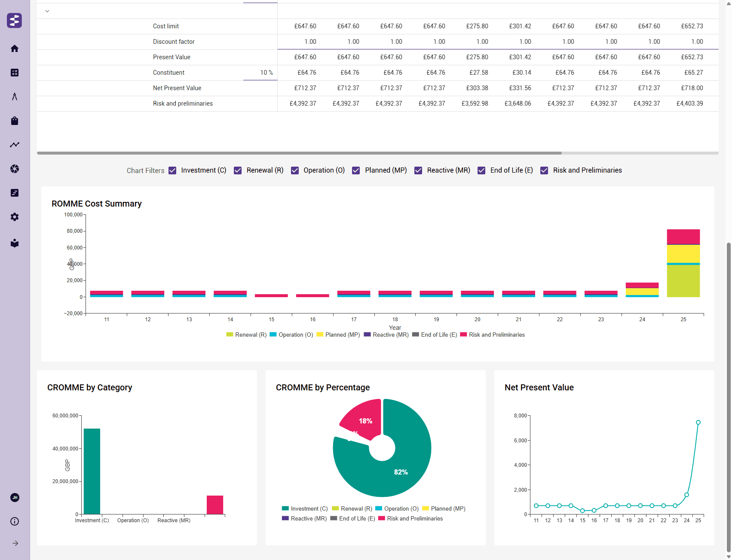
Task: Uncheck the End of Life (E) filter
Action: (x=481, y=170)
